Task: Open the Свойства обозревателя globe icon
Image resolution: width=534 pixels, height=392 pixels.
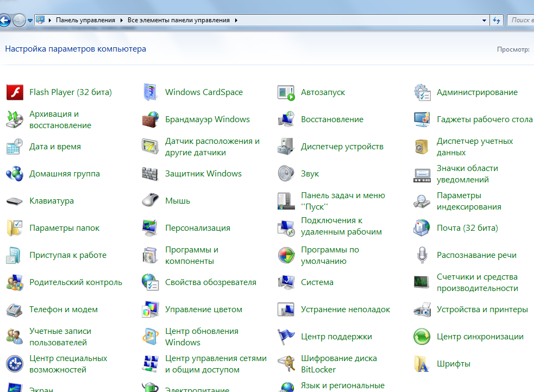Action: coord(150,282)
